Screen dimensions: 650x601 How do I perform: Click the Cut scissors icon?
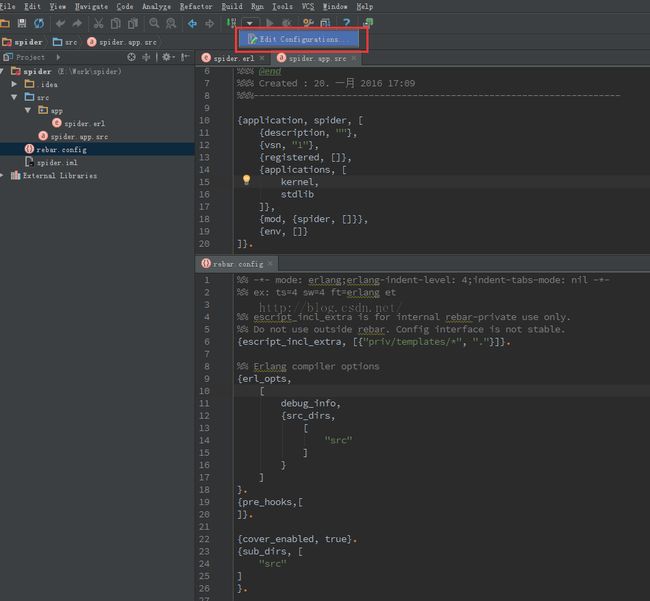coord(98,24)
